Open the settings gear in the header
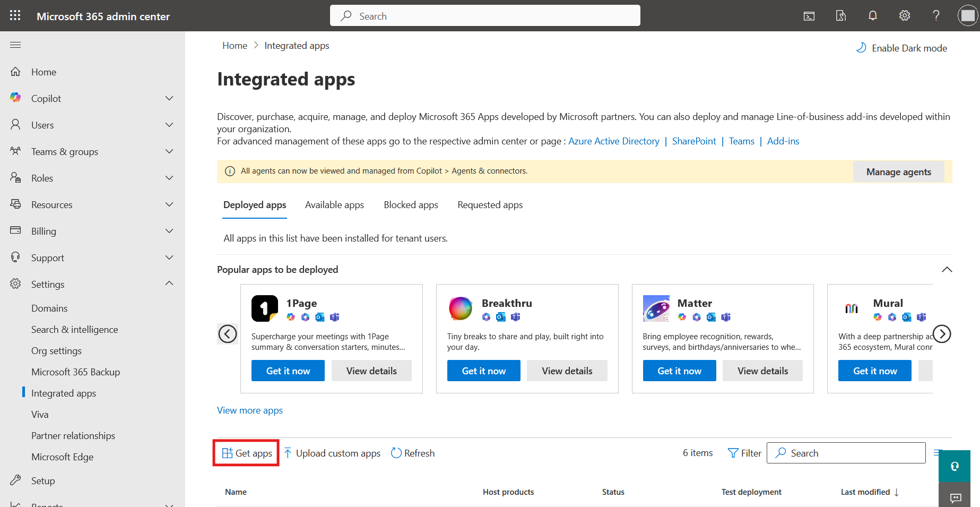The width and height of the screenshot is (980, 507). tap(905, 15)
